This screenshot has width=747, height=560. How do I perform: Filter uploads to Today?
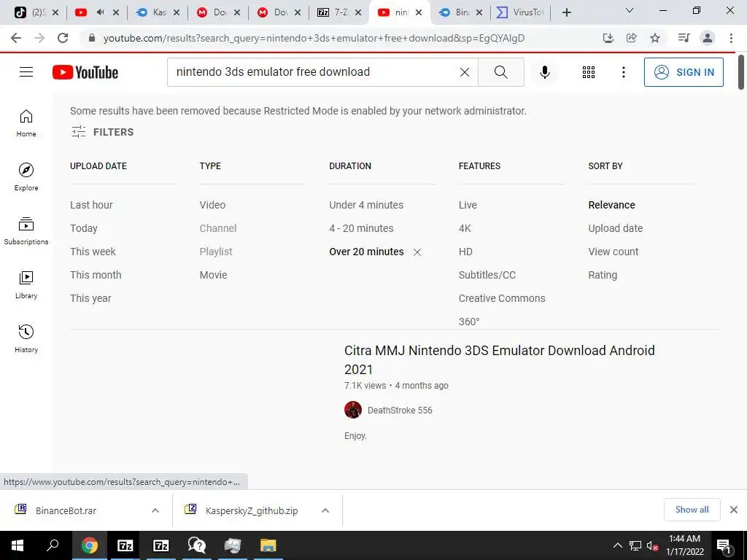pyautogui.click(x=83, y=228)
